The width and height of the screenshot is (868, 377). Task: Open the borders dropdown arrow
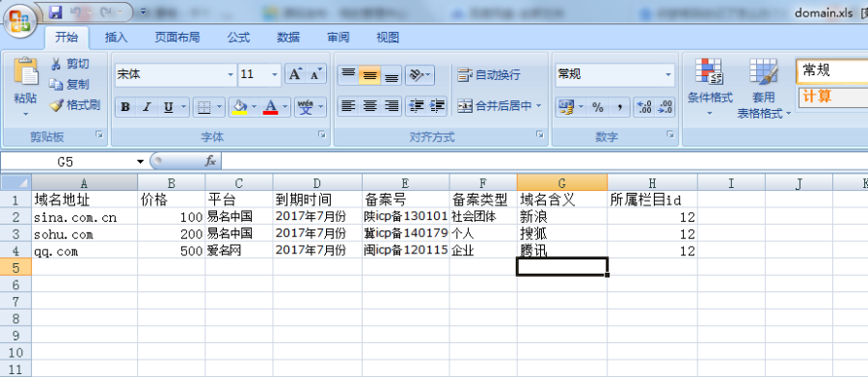click(x=220, y=107)
